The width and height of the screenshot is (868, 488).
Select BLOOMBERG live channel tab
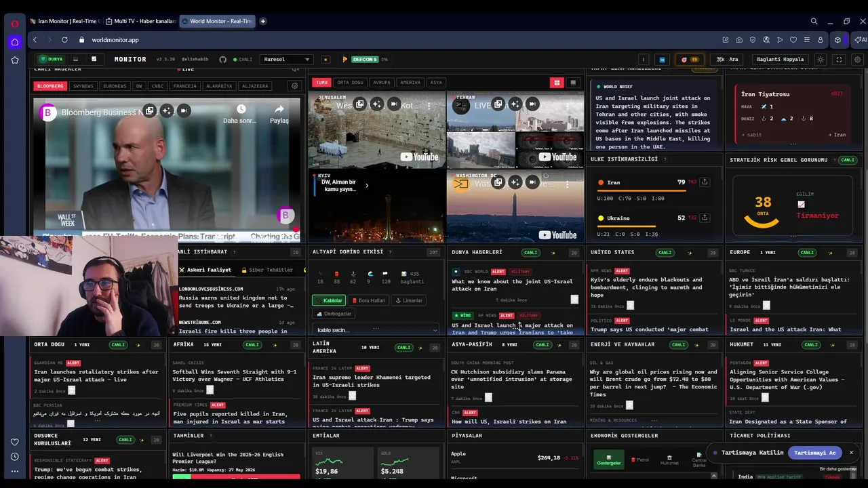[x=50, y=86]
